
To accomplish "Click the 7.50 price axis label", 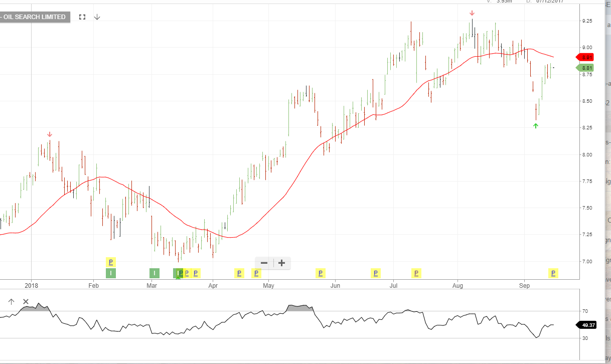I will coord(586,208).
